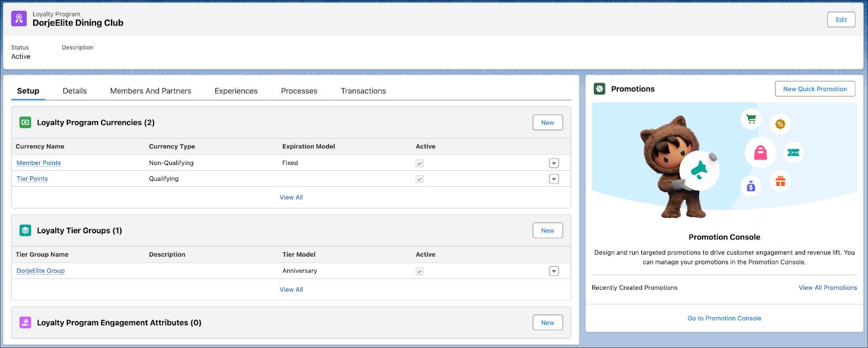868x348 pixels.
Task: Click the Recently Created Promotions label
Action: click(x=635, y=288)
